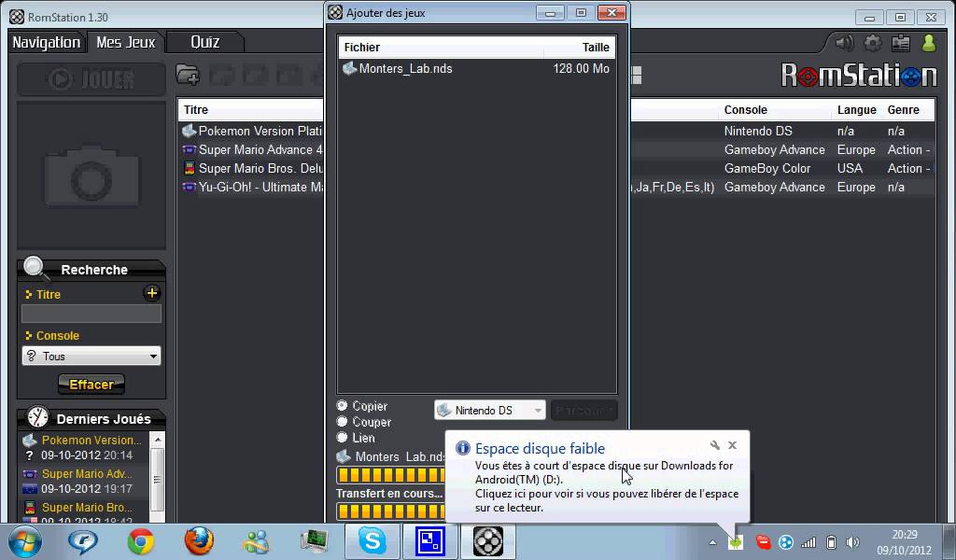
Task: Sort by the Genre column header
Action: coord(904,110)
